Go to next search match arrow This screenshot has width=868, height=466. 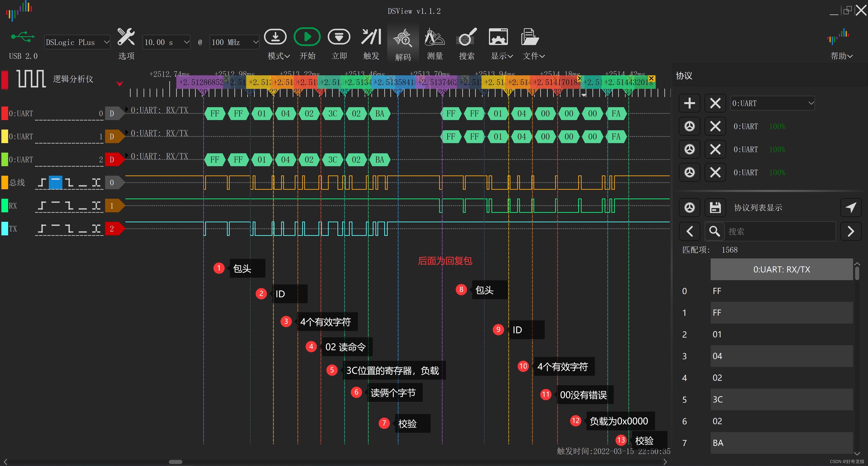point(850,231)
